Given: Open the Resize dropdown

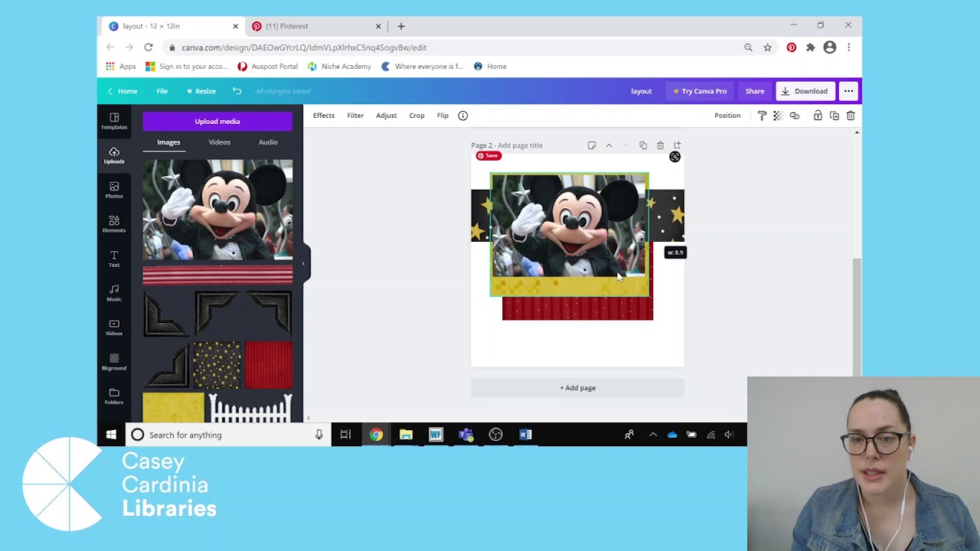Looking at the screenshot, I should (x=201, y=91).
